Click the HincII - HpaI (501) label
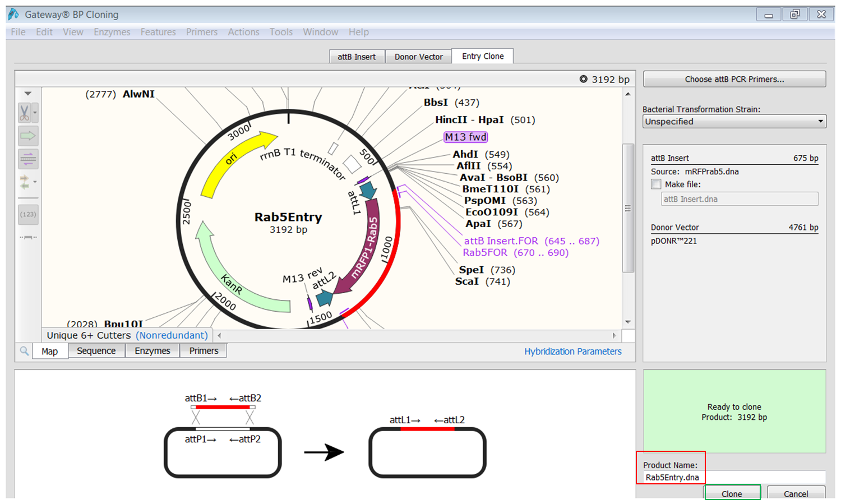Viewport: 841px width, 504px height. pos(485,120)
